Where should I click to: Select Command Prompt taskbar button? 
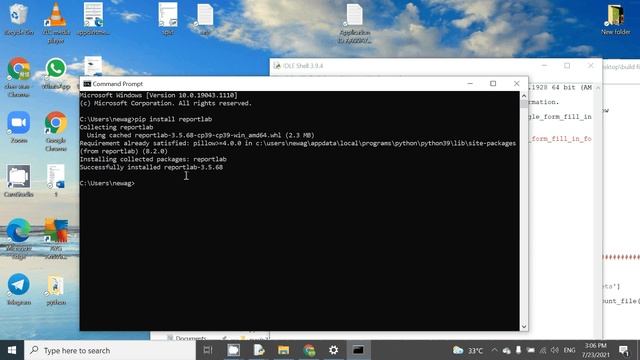pos(358,350)
